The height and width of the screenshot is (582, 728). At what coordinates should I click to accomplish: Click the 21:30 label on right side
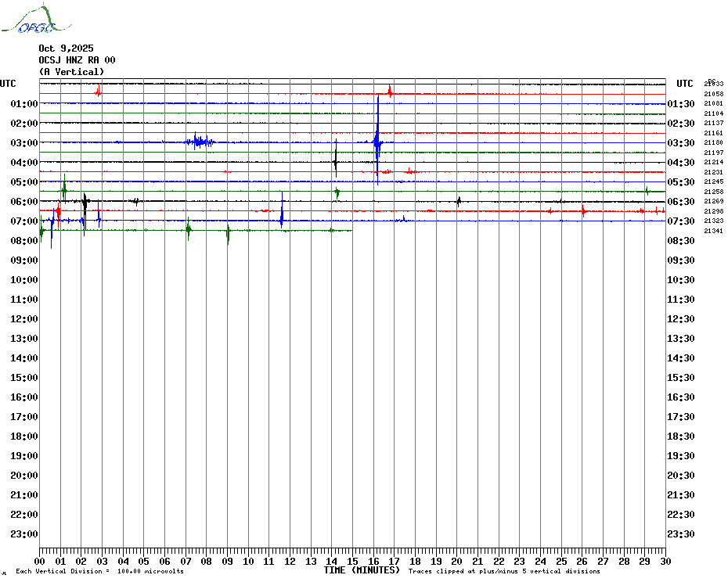[681, 494]
